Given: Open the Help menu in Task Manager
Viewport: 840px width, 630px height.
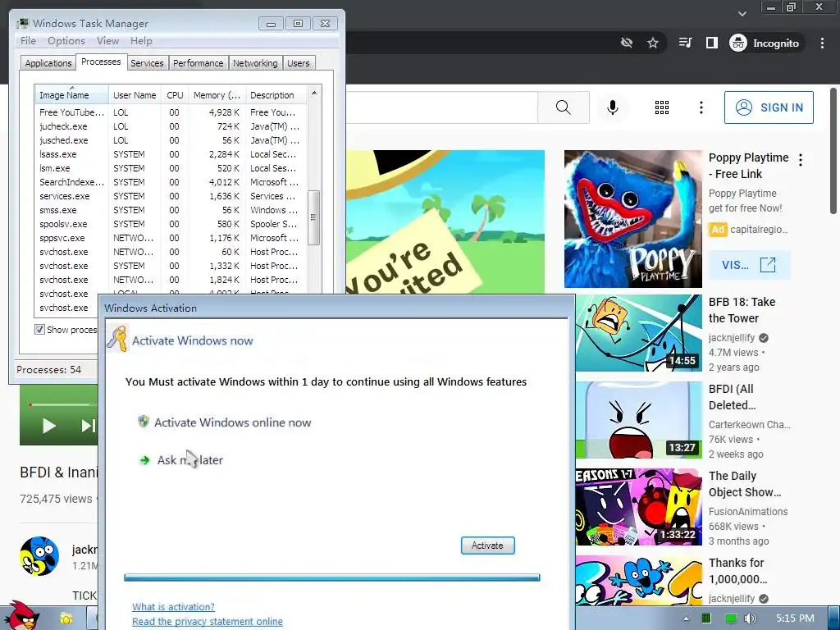Looking at the screenshot, I should tap(141, 41).
